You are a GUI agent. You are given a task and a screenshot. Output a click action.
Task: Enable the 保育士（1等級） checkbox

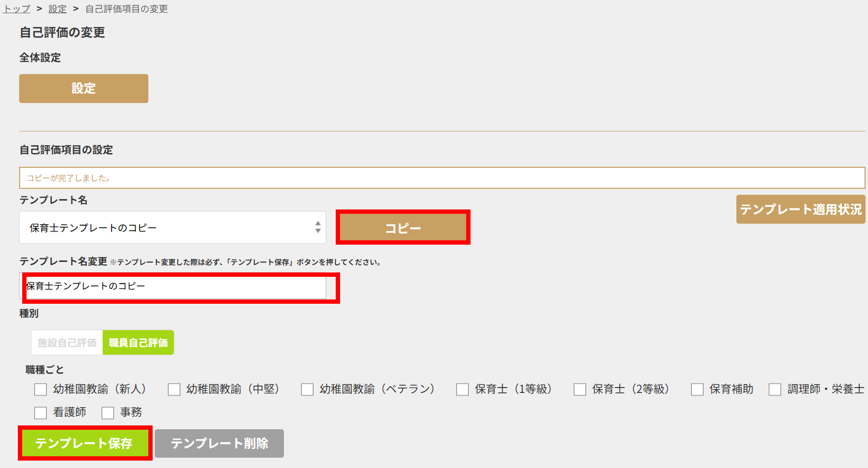coord(462,389)
